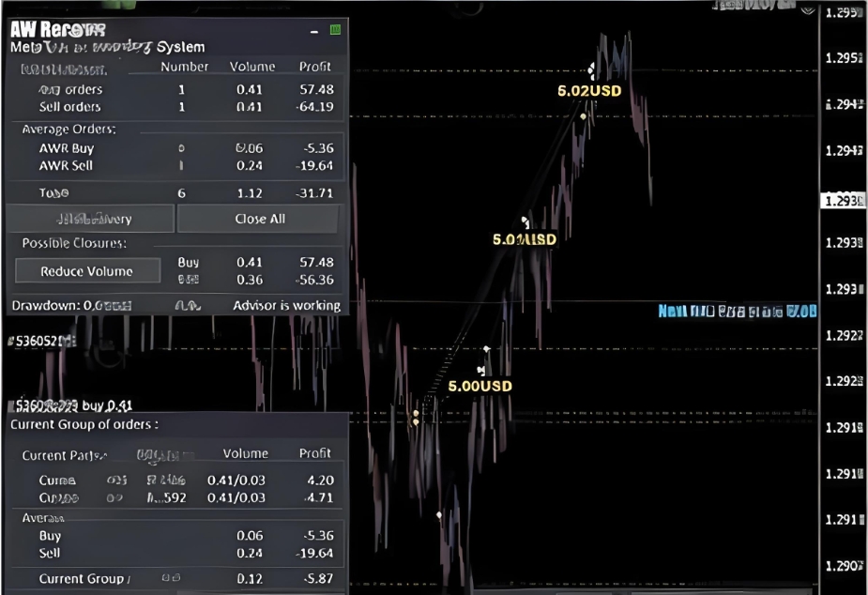Click total volume value 1.12
The width and height of the screenshot is (868, 595).
pyautogui.click(x=250, y=193)
